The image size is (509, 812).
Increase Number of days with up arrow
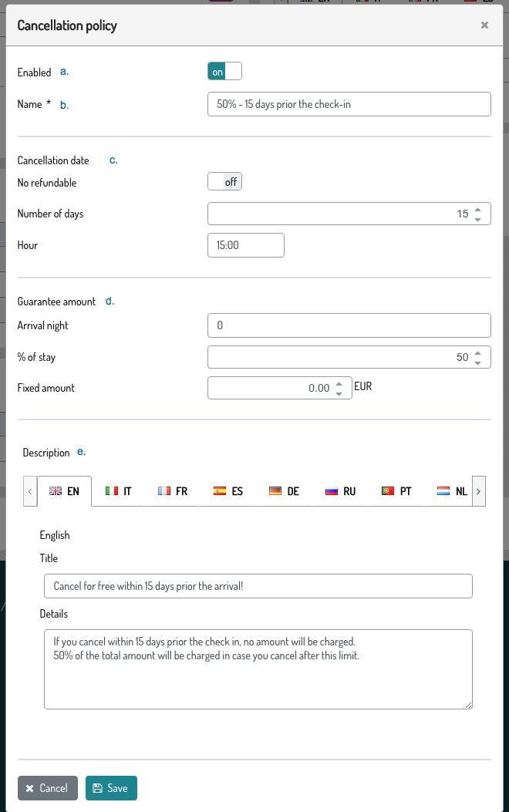click(478, 209)
